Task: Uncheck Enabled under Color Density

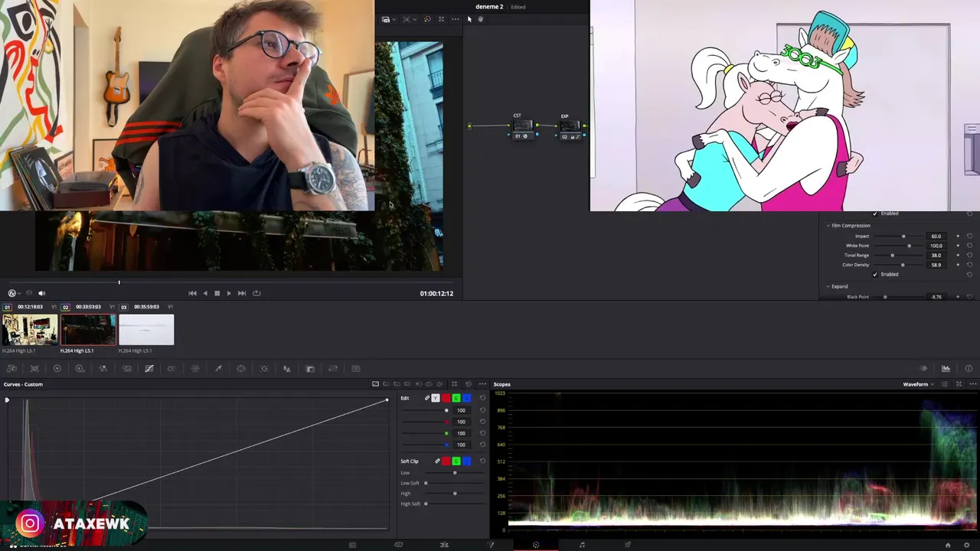Action: point(875,274)
